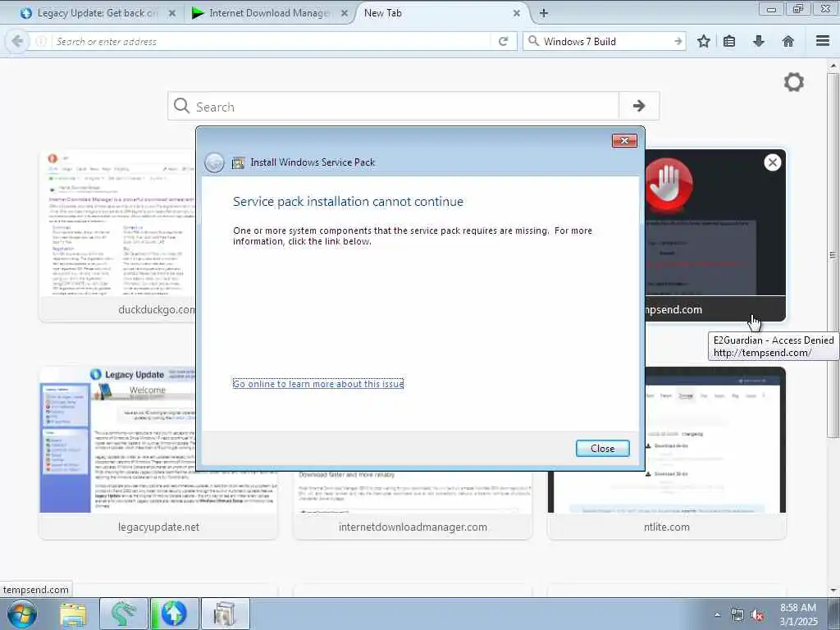Click the muted volume tray icon
The image size is (840, 630).
point(757,615)
